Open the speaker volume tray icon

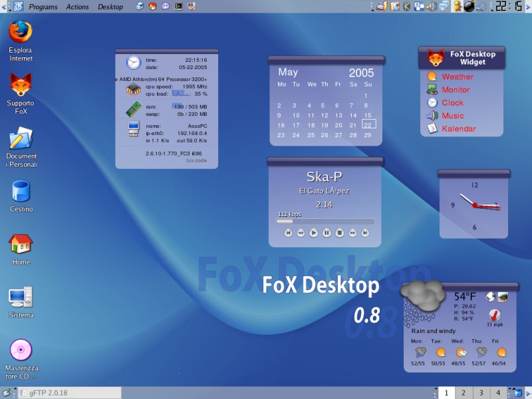[x=432, y=6]
